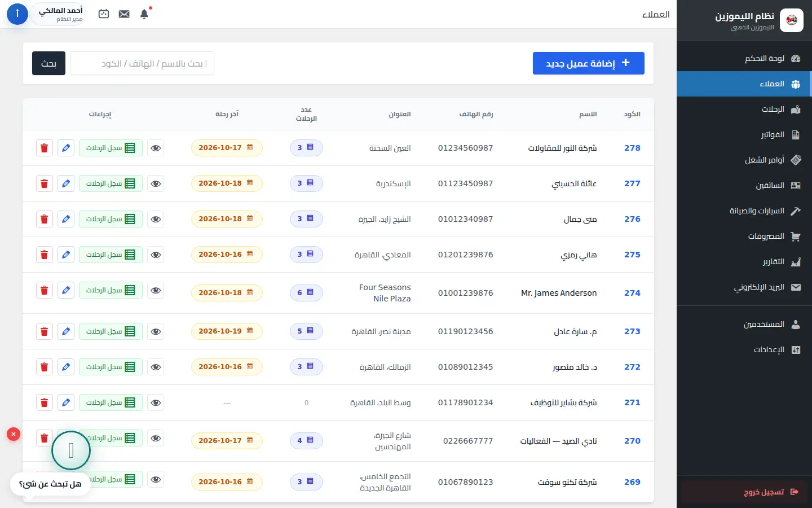812x508 pixels.
Task: Open السيارات والصيانة in sidebar
Action: tap(744, 211)
